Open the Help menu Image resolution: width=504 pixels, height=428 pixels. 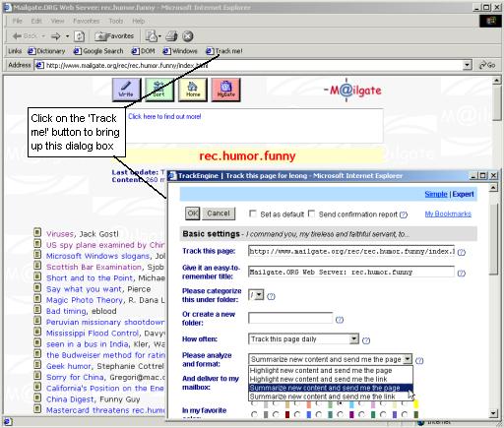point(139,21)
